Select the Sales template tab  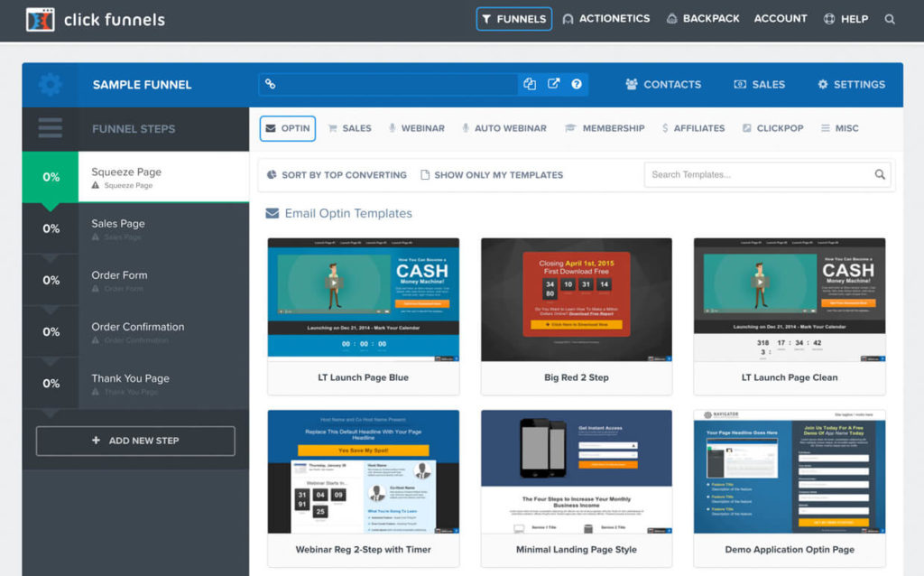(349, 128)
